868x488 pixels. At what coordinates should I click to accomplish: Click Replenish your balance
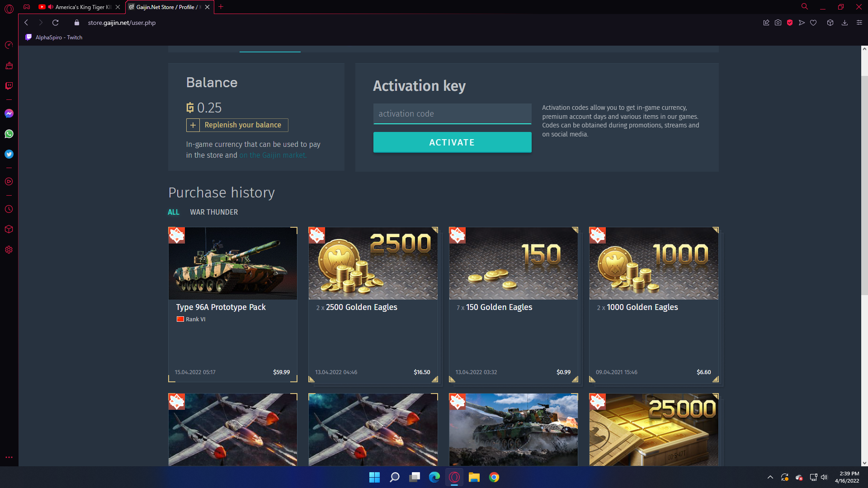point(237,125)
